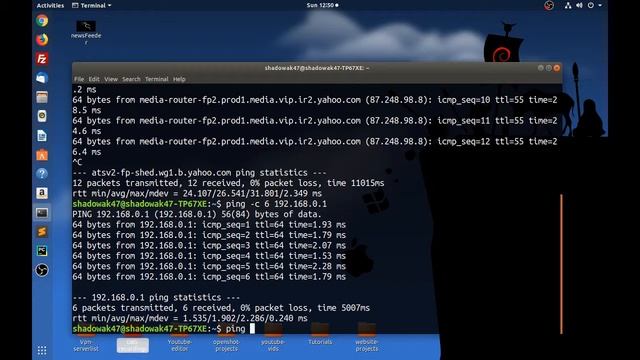640x360 pixels.
Task: Click terminal title bar shadowak47@shadowak47-TP67XE
Action: coord(317,68)
